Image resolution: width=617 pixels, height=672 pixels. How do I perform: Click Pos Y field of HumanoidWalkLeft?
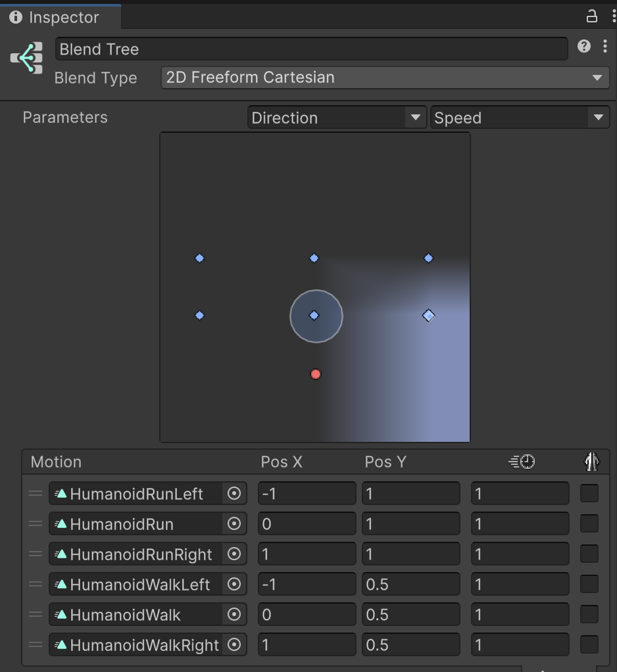point(410,584)
